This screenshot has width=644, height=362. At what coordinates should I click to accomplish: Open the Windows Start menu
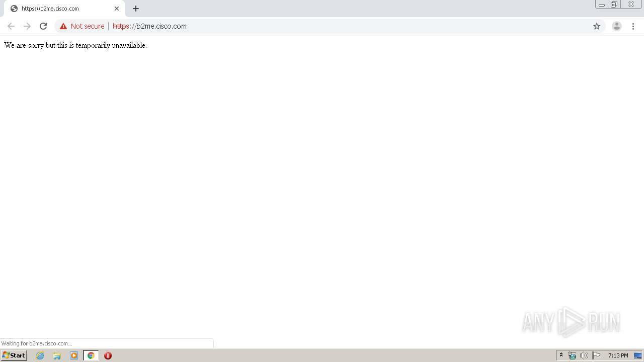tap(14, 355)
